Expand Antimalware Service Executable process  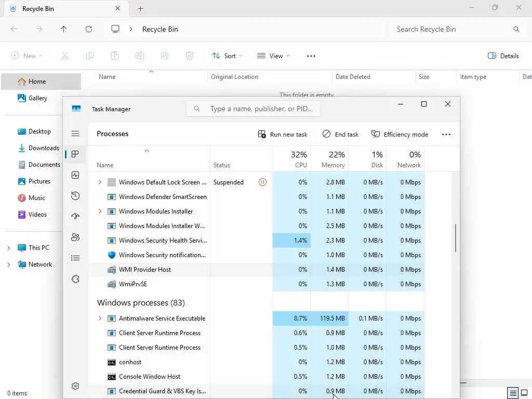coord(100,318)
